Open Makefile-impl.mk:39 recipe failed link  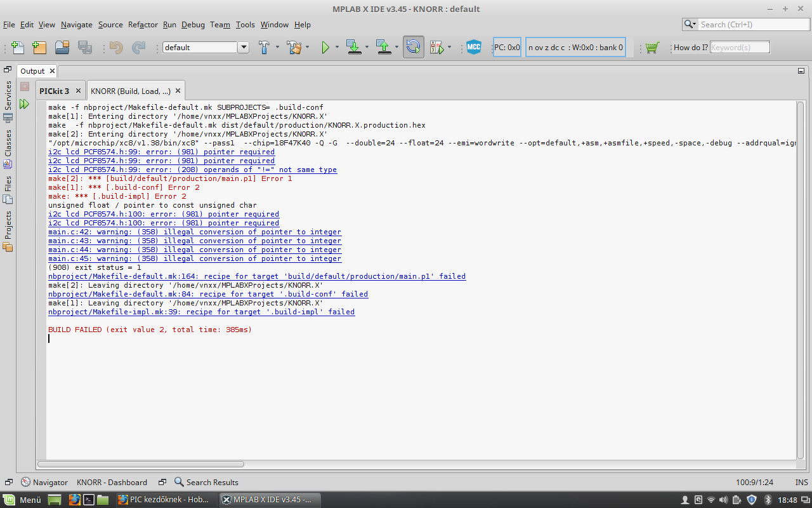pos(201,312)
